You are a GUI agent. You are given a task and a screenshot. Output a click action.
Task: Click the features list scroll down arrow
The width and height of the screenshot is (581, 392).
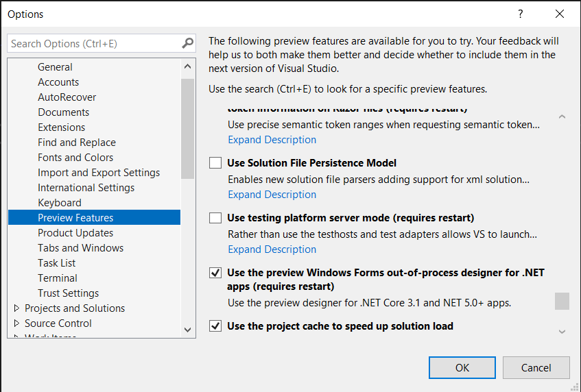click(562, 332)
